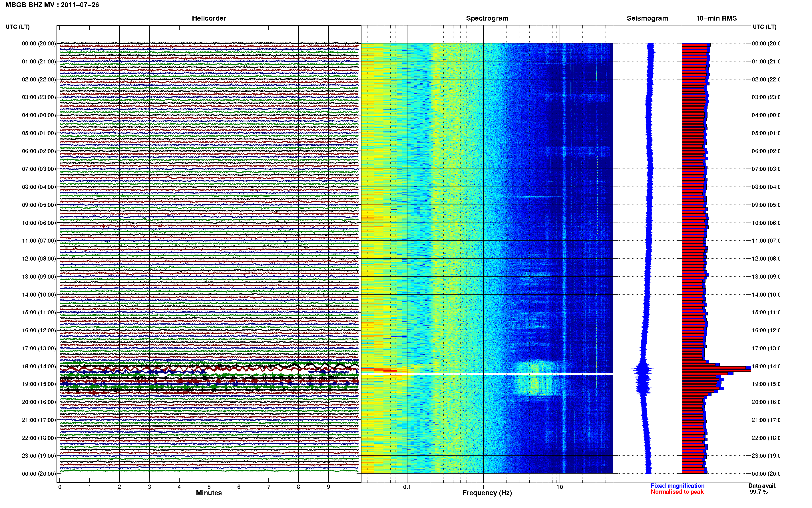The height and width of the screenshot is (508, 812).
Task: Click left time label '02:00 (22:00)'
Action: (39, 79)
